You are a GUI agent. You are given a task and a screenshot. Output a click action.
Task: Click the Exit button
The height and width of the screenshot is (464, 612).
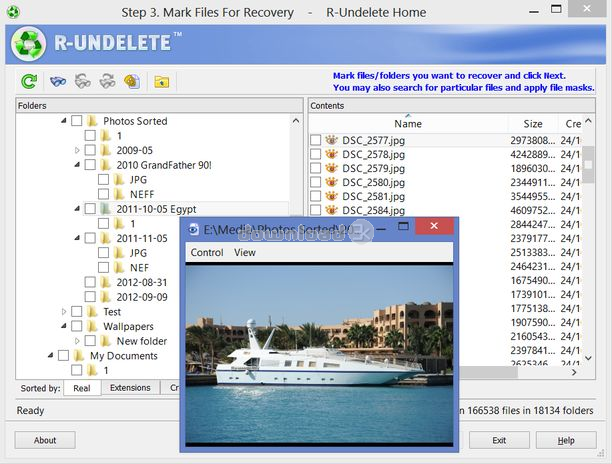click(x=499, y=440)
